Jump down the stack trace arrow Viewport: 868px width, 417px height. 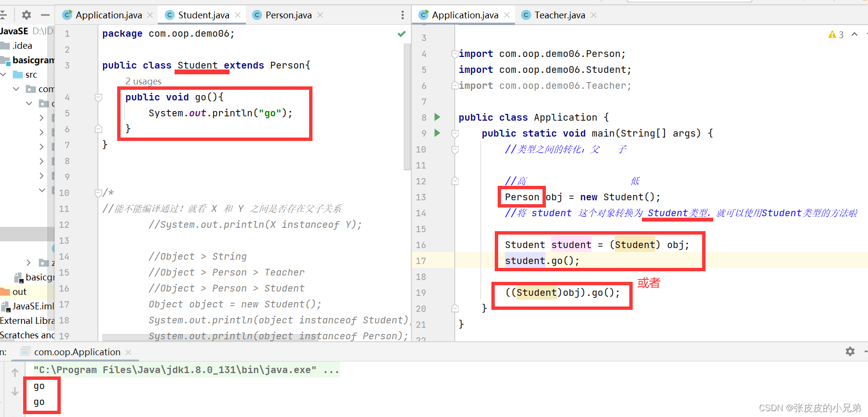[15, 391]
